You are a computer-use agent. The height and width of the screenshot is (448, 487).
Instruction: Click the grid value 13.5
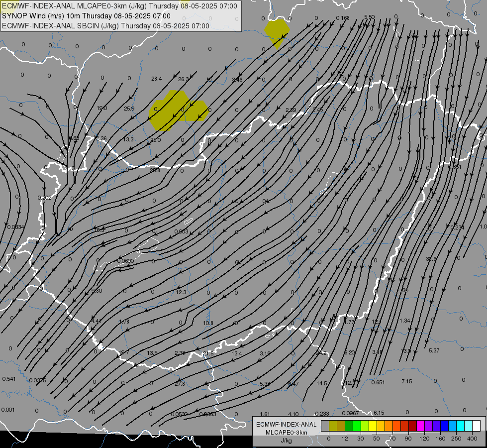(152, 353)
